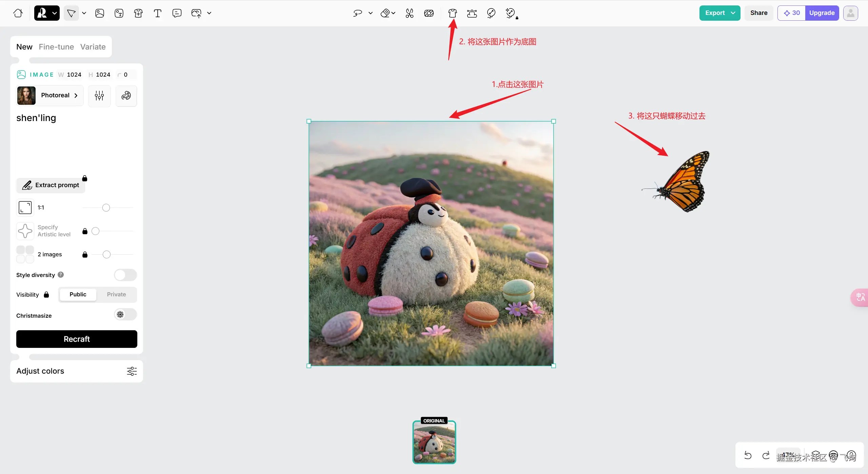Click the undo arrow
This screenshot has width=868, height=474.
(x=748, y=455)
